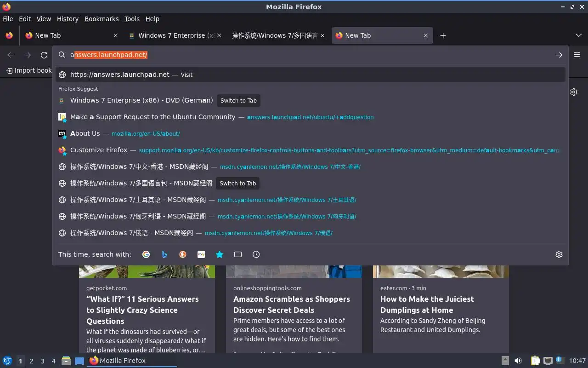
Task: Switch to workspace 3 in taskbar
Action: (x=42, y=361)
